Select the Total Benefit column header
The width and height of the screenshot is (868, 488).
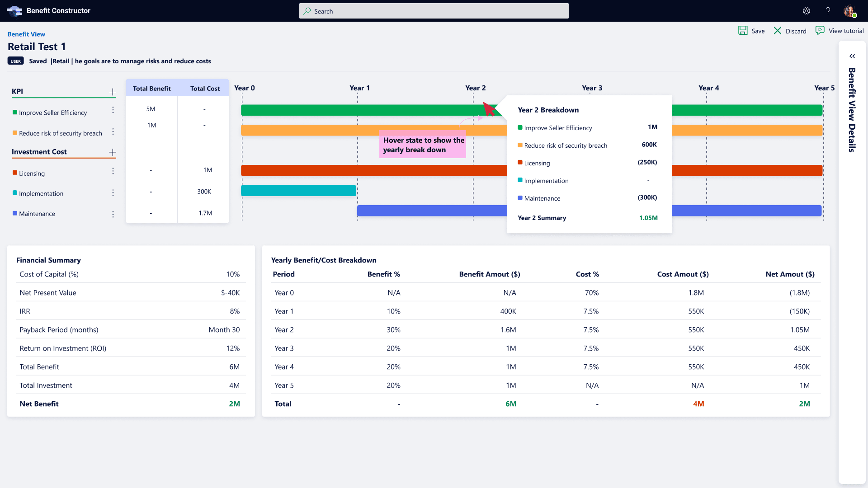(x=151, y=89)
